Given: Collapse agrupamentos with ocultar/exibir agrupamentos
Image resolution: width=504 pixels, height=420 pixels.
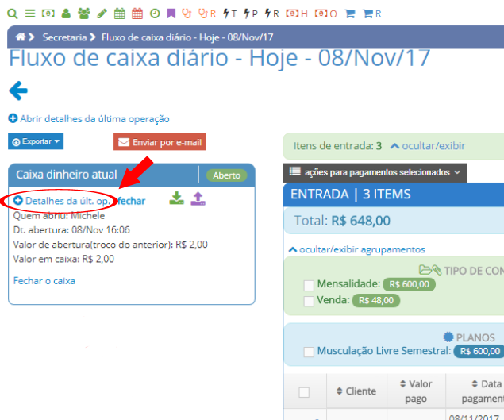Looking at the screenshot, I should (356, 249).
